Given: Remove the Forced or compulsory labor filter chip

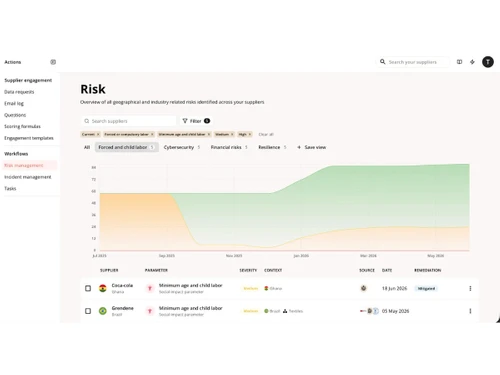Looking at the screenshot, I should [152, 134].
